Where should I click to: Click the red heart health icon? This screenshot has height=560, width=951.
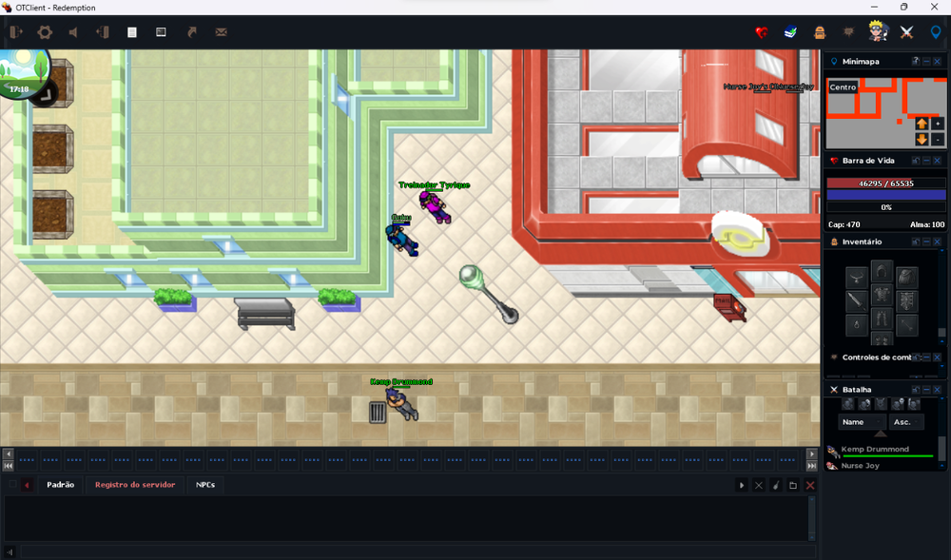coord(761,32)
